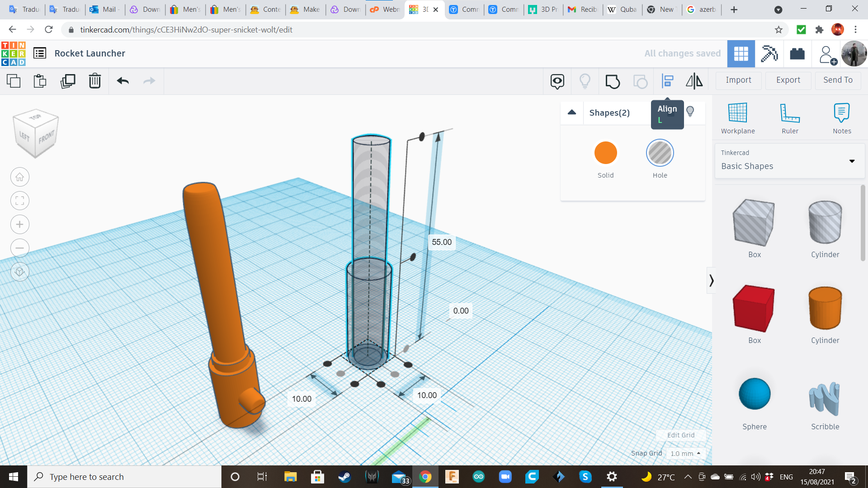Click the Group shapes icon
This screenshot has height=488, width=868.
click(613, 81)
